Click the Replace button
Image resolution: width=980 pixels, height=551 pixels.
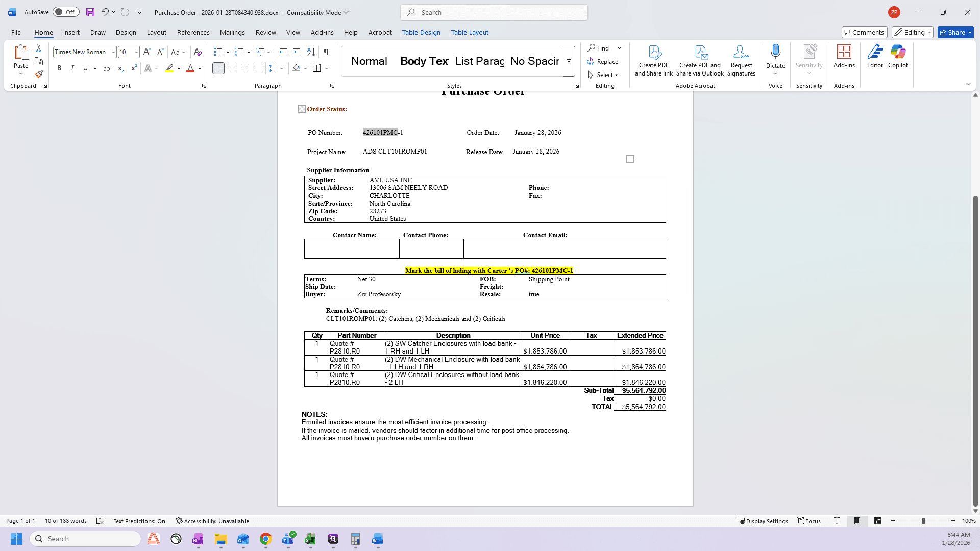pyautogui.click(x=603, y=61)
